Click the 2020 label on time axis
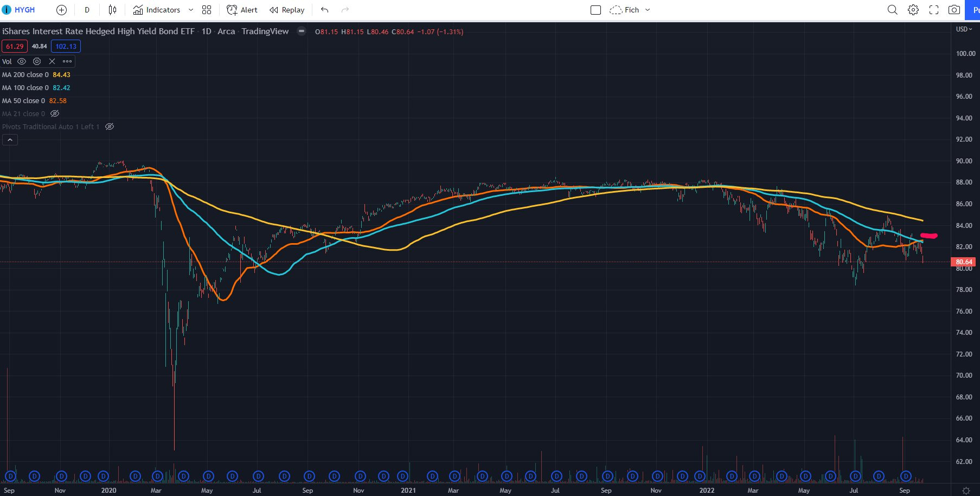 click(108, 490)
